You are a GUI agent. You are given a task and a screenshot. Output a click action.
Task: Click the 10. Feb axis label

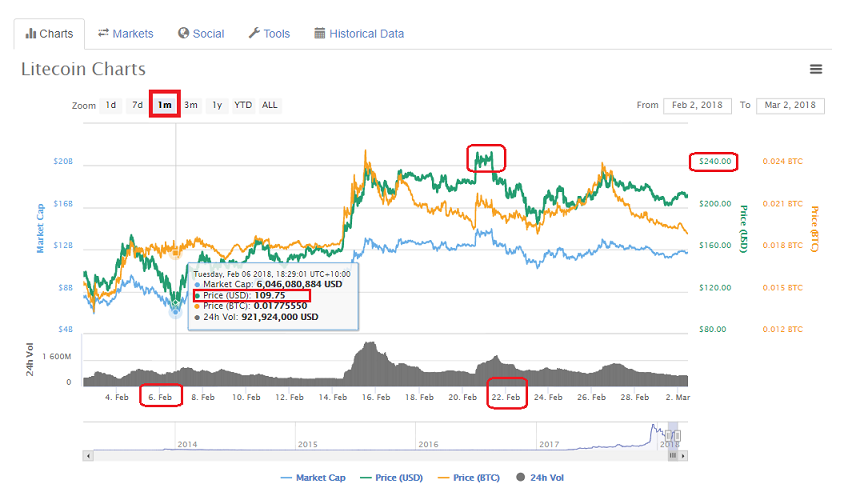coord(246,397)
